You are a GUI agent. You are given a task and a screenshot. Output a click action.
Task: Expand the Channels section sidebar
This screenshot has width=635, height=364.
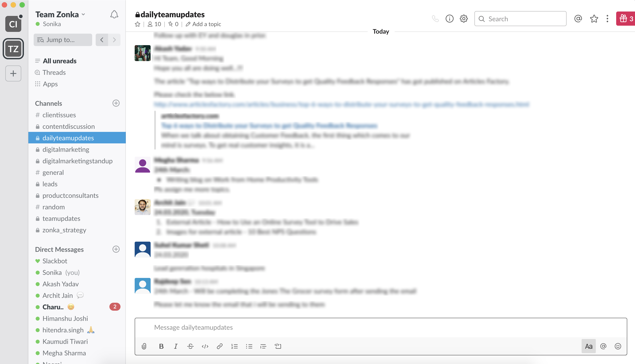click(x=49, y=103)
